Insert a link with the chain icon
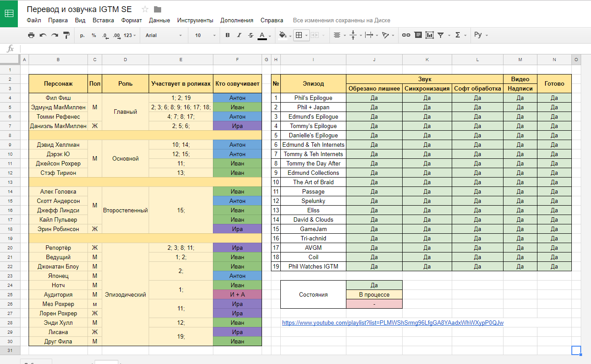The image size is (591, 364). 406,35
